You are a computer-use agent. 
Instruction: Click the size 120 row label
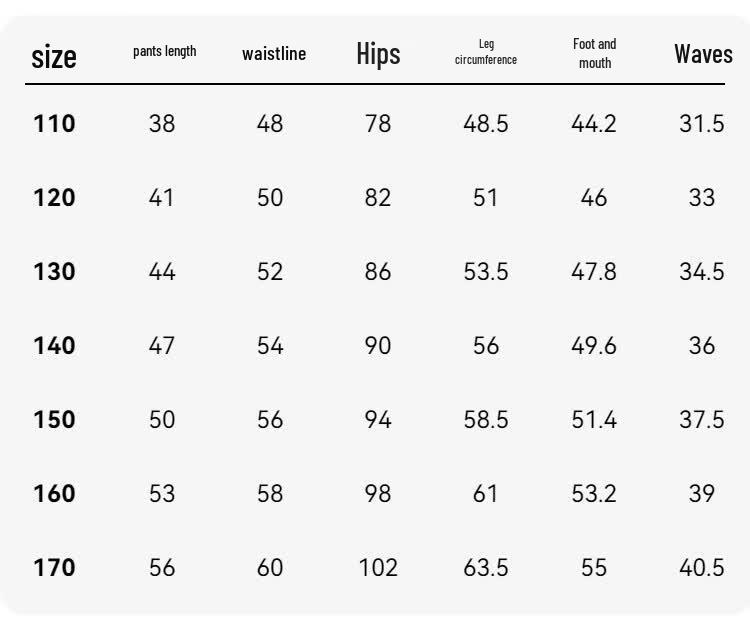coord(55,198)
